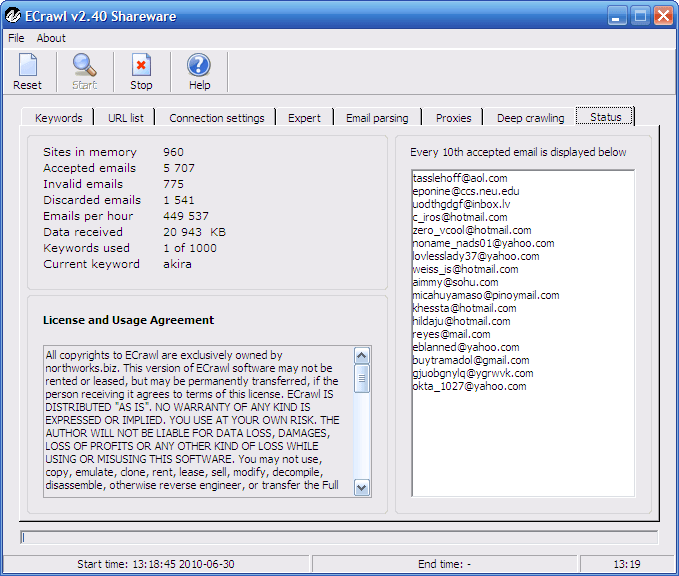The height and width of the screenshot is (576, 679).
Task: Open the File menu
Action: tap(16, 38)
